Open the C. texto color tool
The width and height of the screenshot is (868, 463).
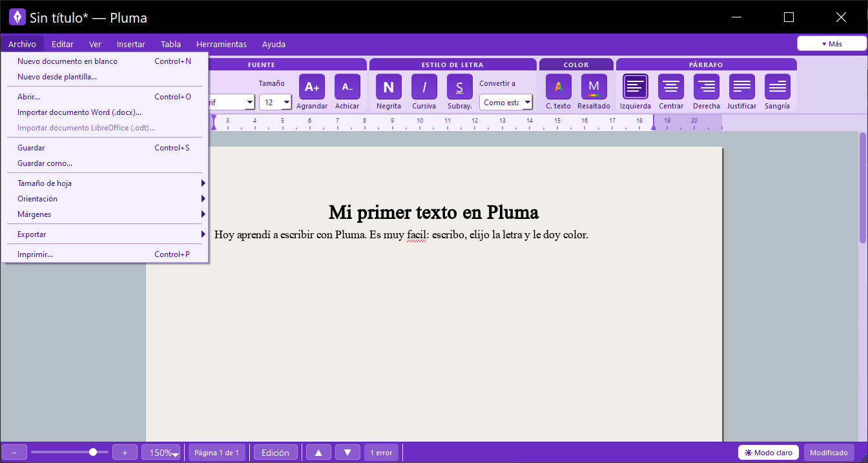click(x=559, y=87)
